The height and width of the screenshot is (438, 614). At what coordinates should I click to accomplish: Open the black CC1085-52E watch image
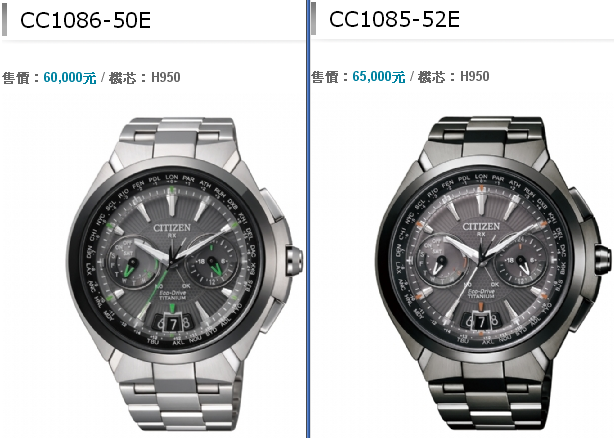(493, 272)
